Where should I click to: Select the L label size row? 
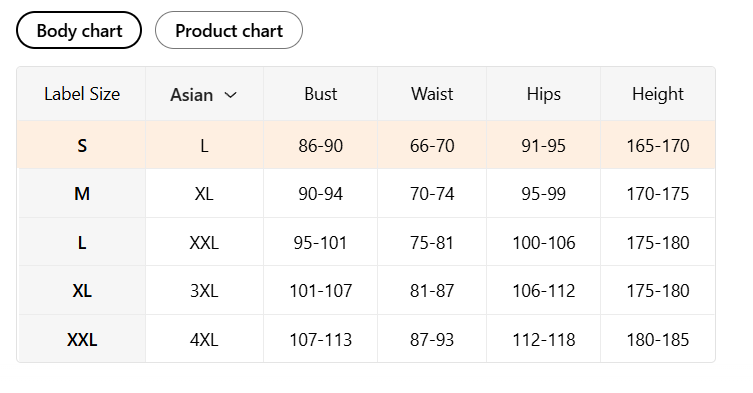(x=366, y=242)
